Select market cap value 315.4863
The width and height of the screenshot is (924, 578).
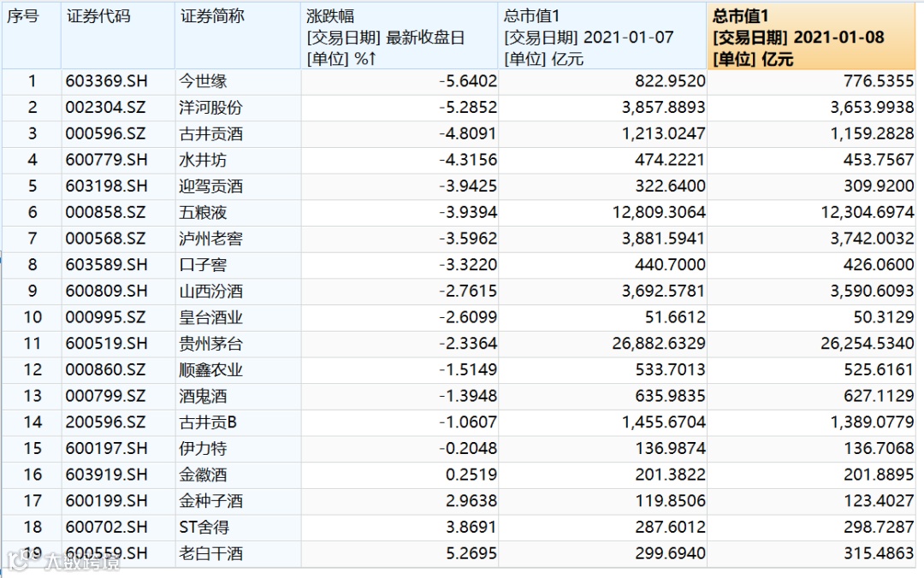[879, 553]
